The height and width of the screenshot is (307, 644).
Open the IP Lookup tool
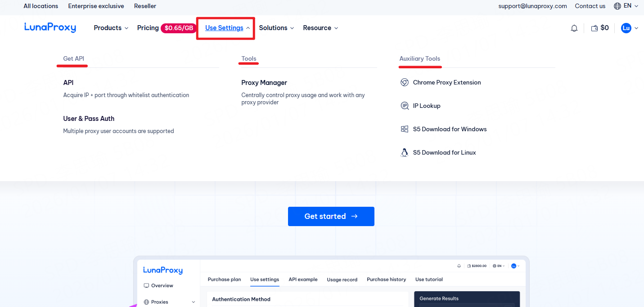(x=426, y=106)
